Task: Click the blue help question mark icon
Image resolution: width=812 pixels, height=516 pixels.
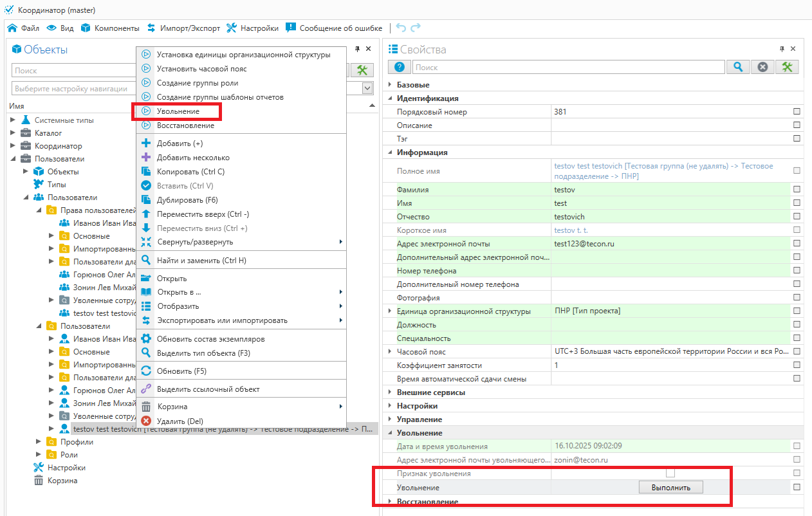Action: pyautogui.click(x=399, y=67)
